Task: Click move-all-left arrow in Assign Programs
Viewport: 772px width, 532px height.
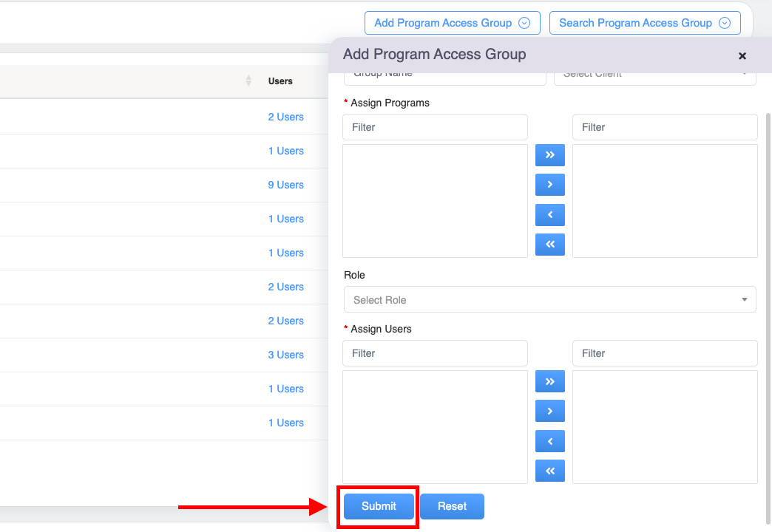Action: tap(549, 245)
